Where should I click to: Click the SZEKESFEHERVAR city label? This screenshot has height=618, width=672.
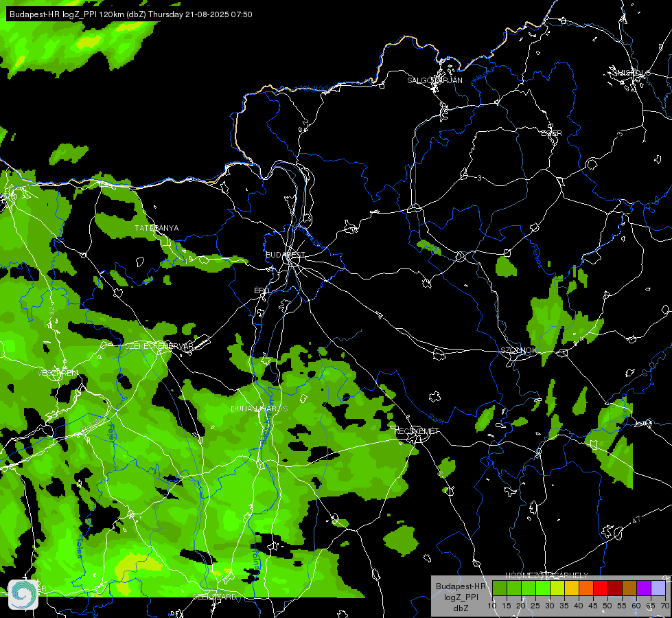click(x=158, y=345)
